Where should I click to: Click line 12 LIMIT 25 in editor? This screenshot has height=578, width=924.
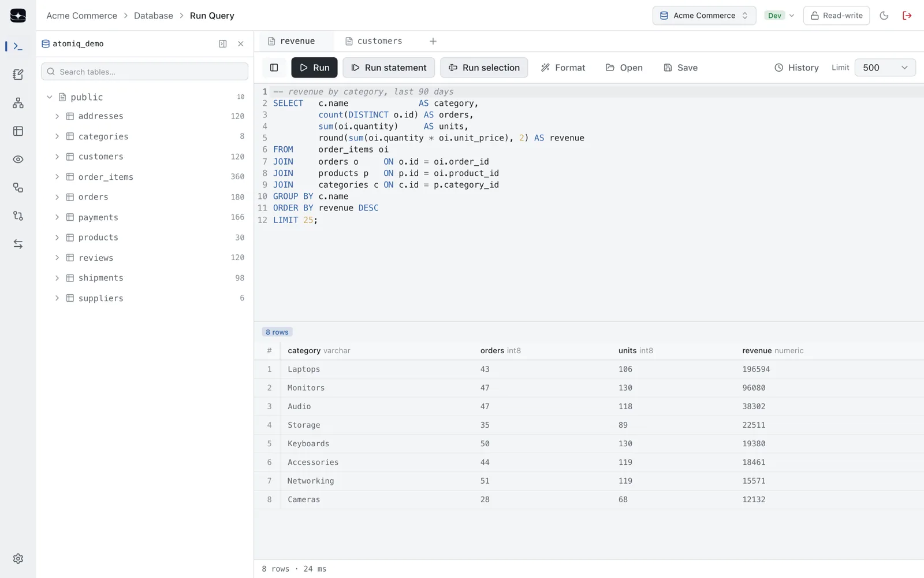295,220
